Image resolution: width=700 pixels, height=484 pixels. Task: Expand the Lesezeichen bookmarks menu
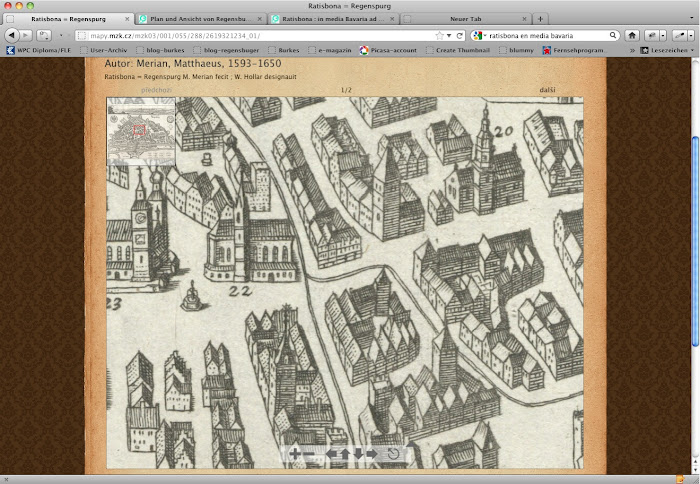[x=665, y=50]
